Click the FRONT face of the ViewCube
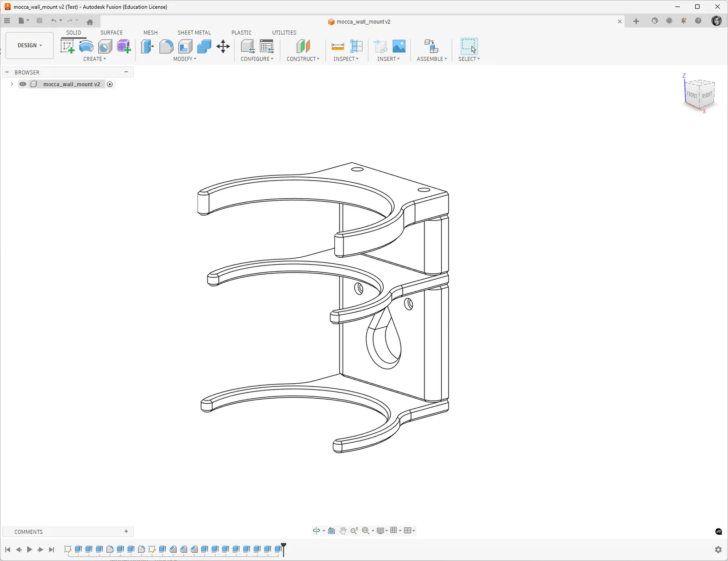728x561 pixels. point(692,94)
